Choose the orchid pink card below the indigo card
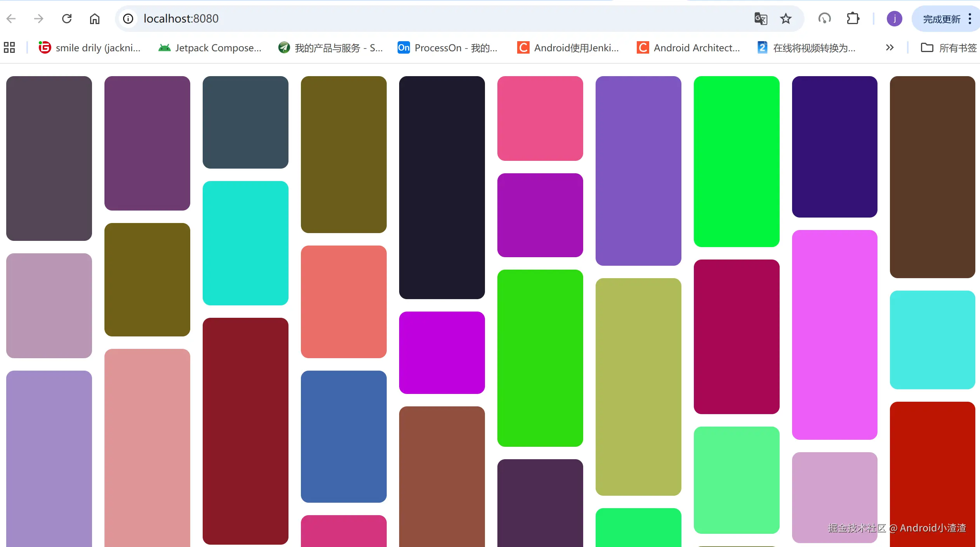The height and width of the screenshot is (547, 980). pyautogui.click(x=835, y=335)
